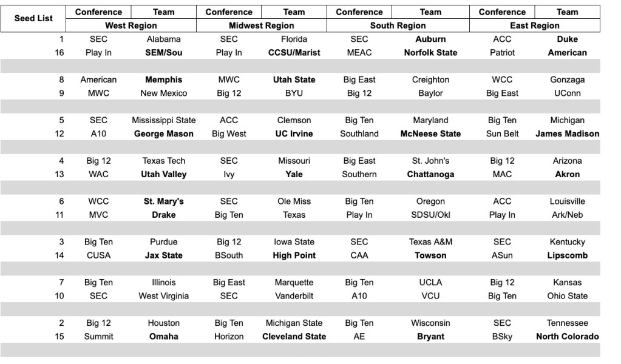621x364 pixels.
Task: Click the Seed List header cell
Action: pos(34,19)
